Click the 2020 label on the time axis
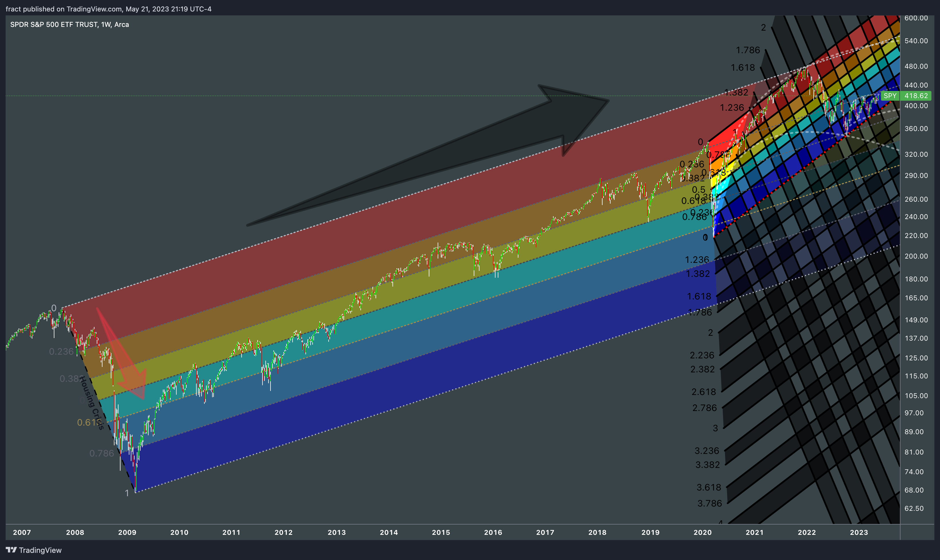 [703, 533]
